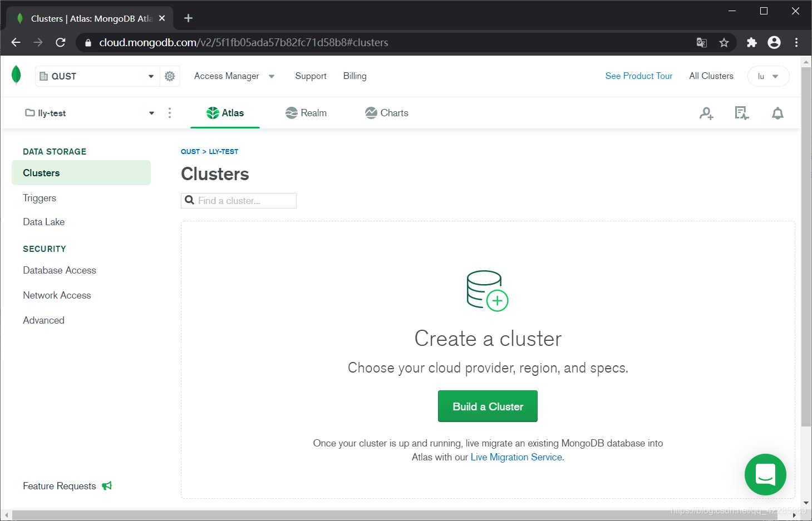Open Chrome three-dot menu
Image resolution: width=812 pixels, height=521 pixels.
(x=796, y=42)
